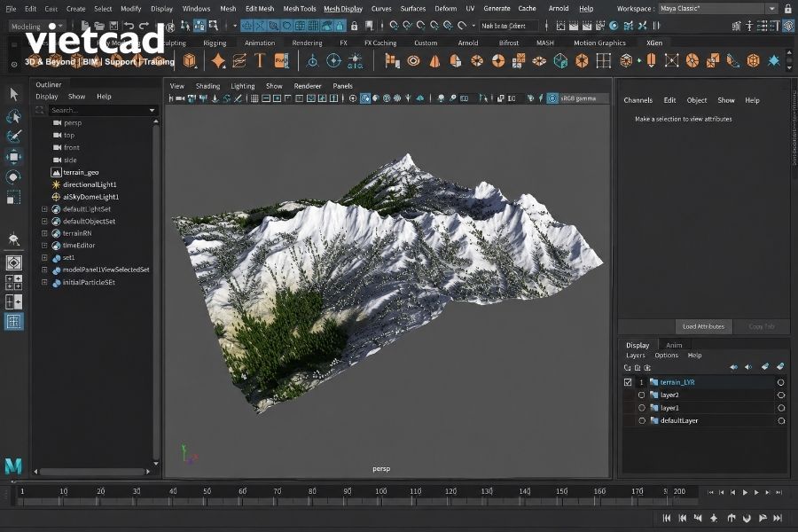The width and height of the screenshot is (798, 532).
Task: Click the Maya logo icon bottom left
Action: [13, 465]
